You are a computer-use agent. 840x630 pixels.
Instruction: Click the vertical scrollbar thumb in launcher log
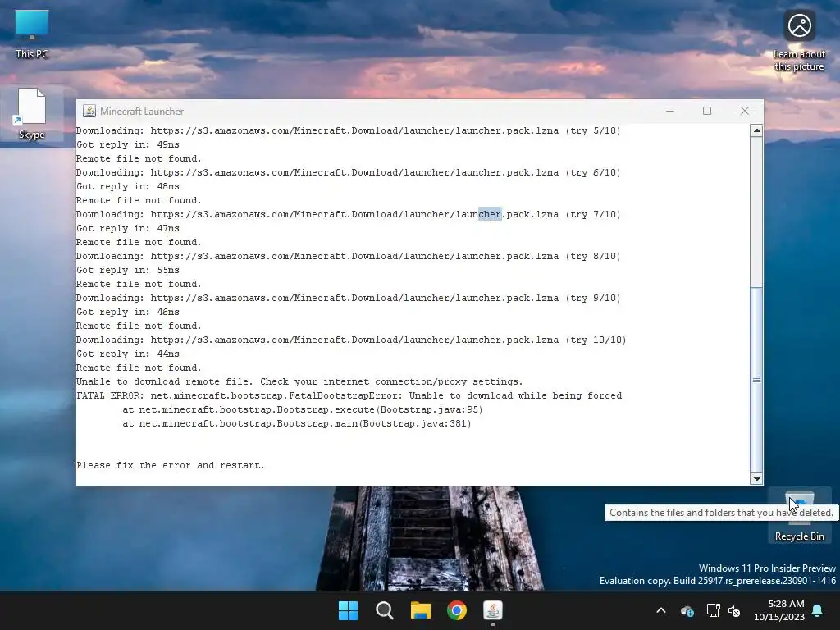(x=756, y=381)
